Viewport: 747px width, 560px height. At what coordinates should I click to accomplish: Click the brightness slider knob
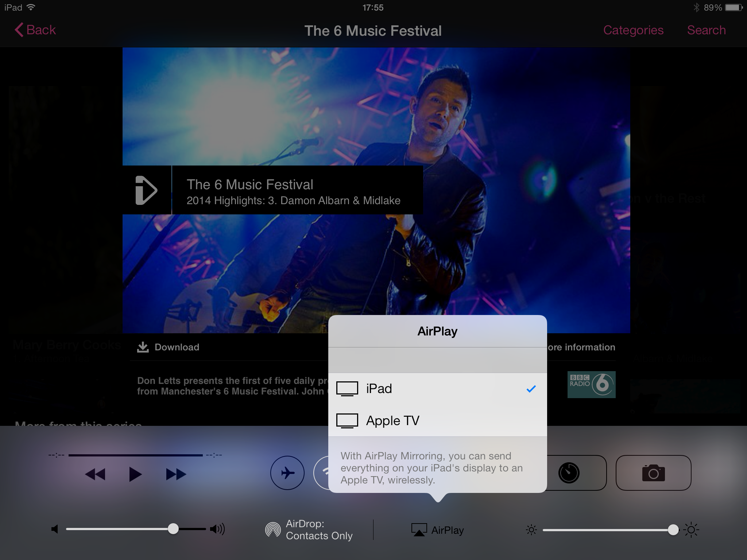(x=673, y=530)
